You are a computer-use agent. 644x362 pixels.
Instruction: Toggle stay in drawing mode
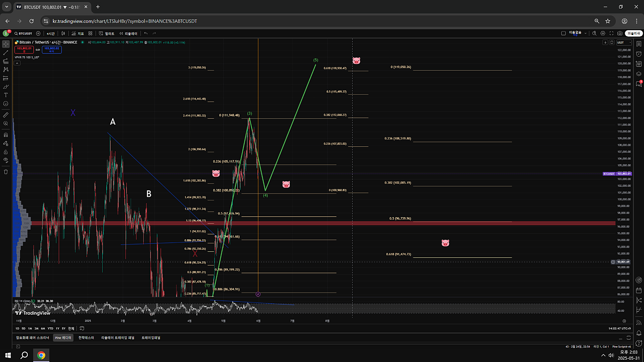[x=6, y=143]
